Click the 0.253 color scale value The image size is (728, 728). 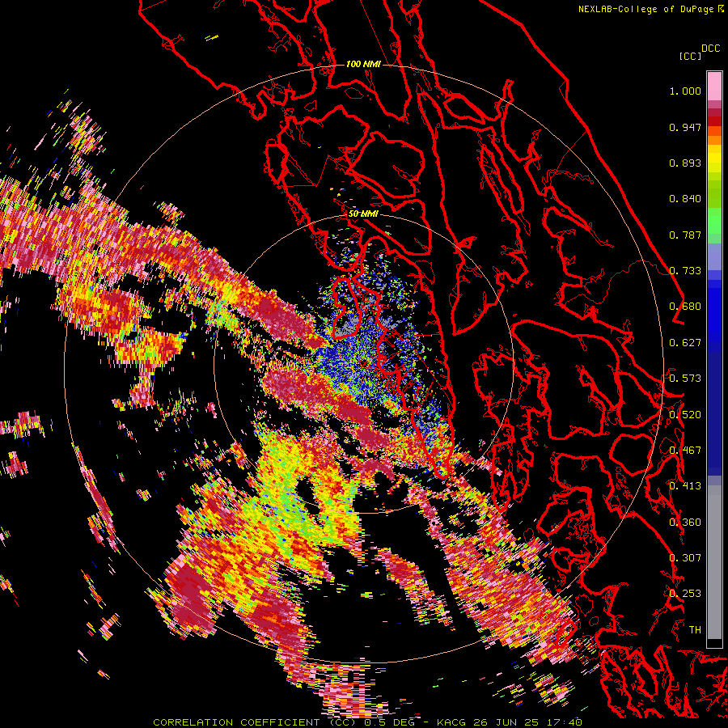(685, 594)
